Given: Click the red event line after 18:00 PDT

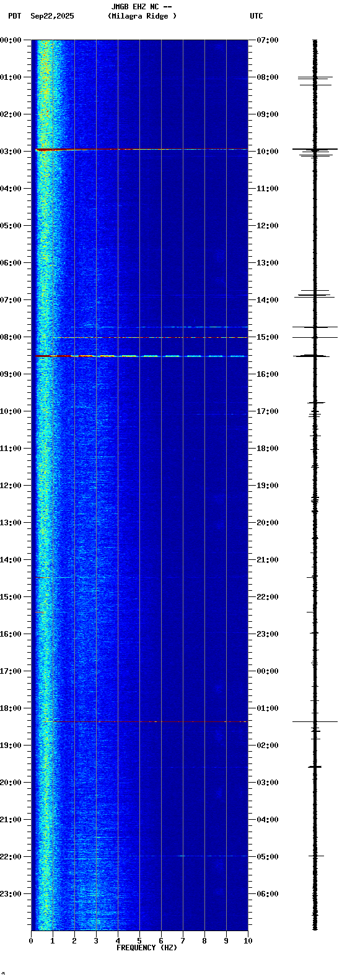Looking at the screenshot, I should click(x=151, y=721).
